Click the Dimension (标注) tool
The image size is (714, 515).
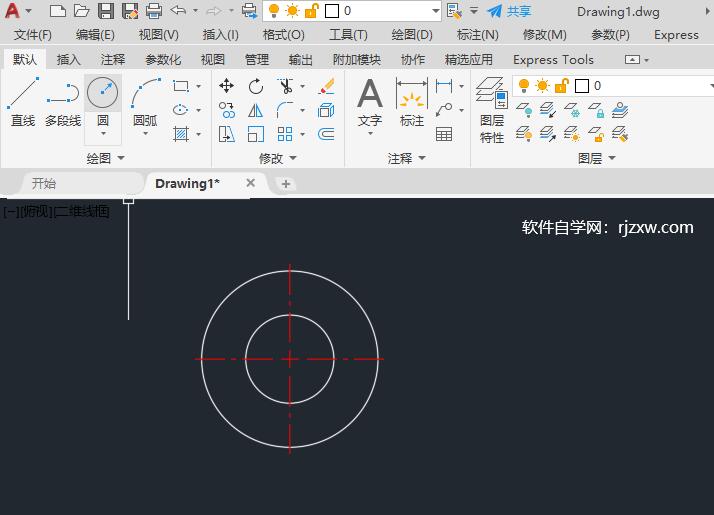(x=412, y=102)
